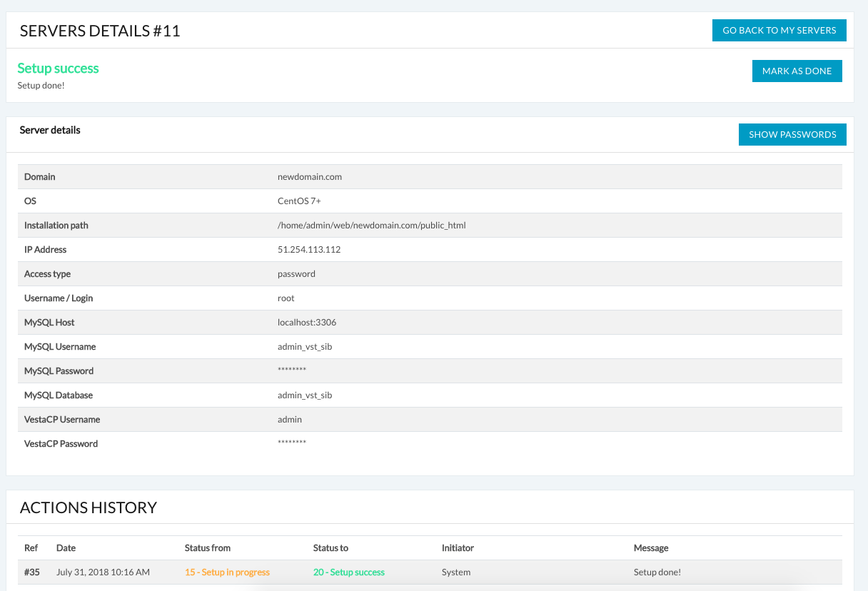868x591 pixels.
Task: Click the green Setup success heading
Action: (58, 69)
